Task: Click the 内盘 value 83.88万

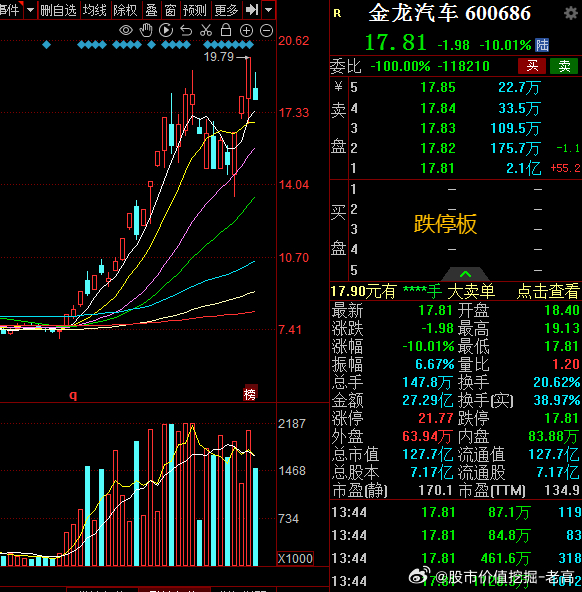Action: coord(553,436)
